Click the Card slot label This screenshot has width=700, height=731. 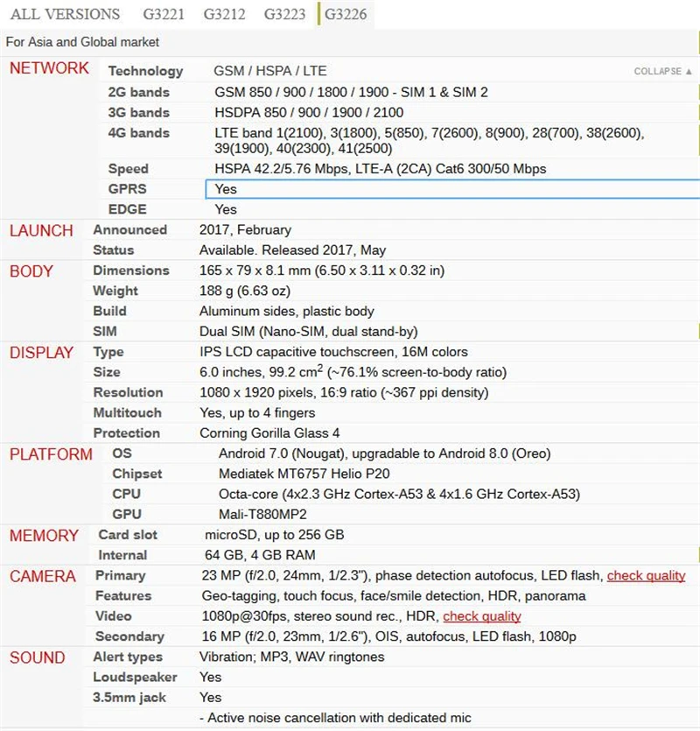tap(128, 535)
